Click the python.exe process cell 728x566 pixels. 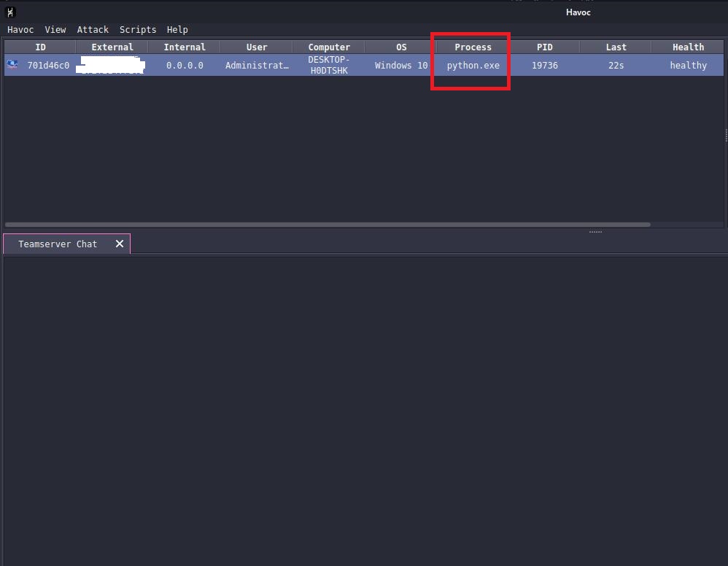pyautogui.click(x=473, y=66)
